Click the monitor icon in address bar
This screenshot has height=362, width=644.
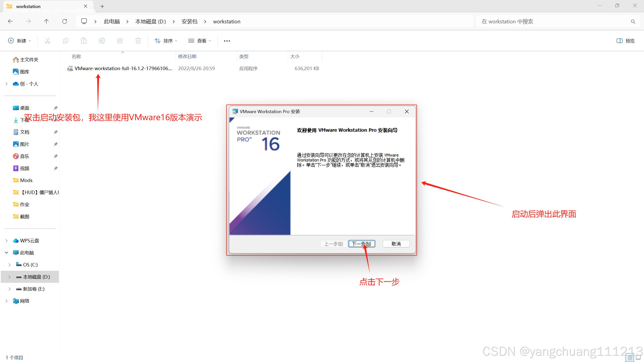84,21
